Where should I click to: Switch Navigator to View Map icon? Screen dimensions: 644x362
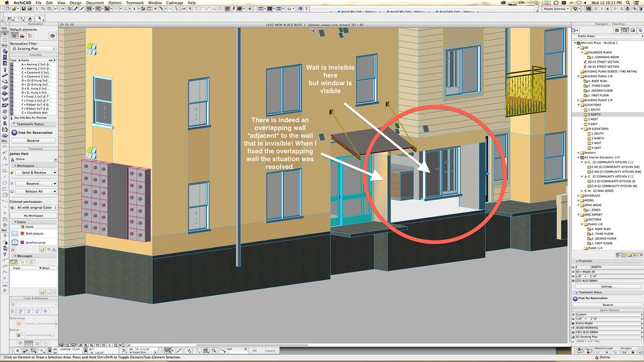pos(625,30)
